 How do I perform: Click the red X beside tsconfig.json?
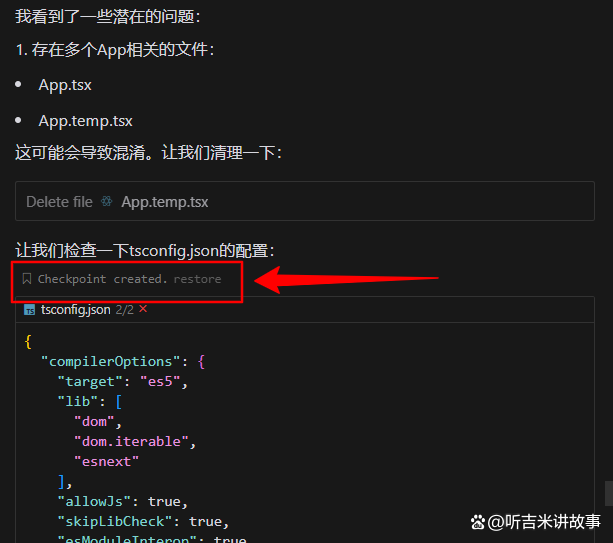coord(143,309)
